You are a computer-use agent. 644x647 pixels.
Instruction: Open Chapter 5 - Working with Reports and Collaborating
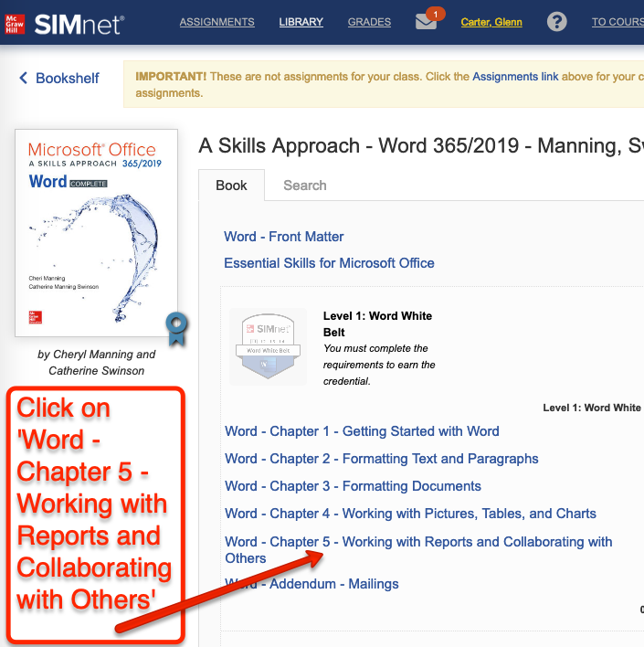[x=418, y=549]
